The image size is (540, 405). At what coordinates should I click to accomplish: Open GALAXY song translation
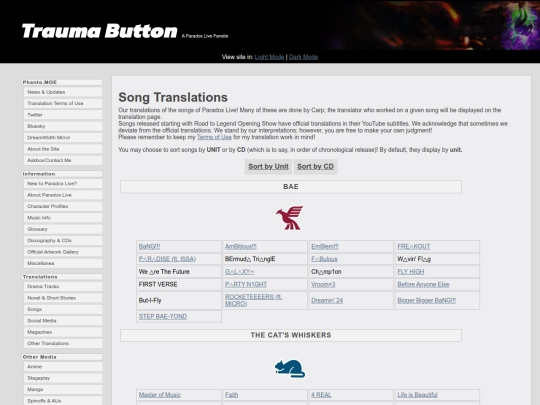pyautogui.click(x=239, y=272)
